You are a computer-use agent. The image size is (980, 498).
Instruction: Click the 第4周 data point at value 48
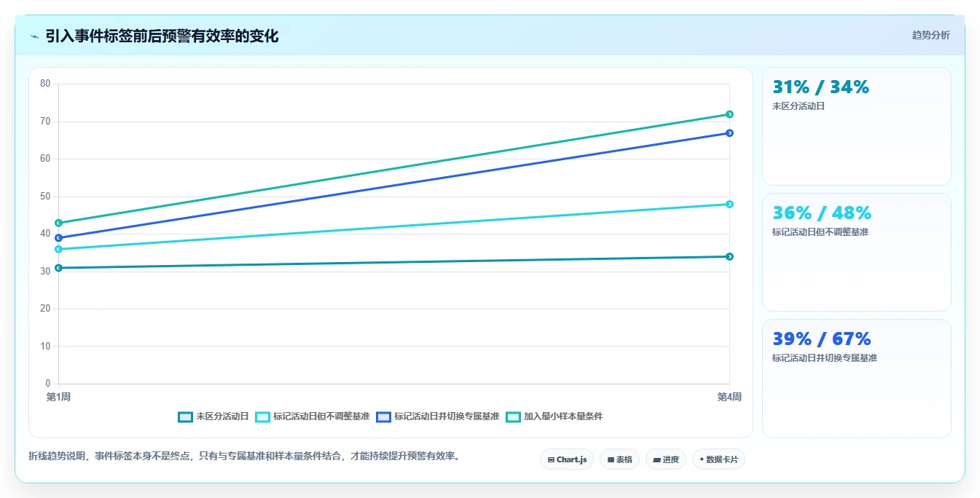pyautogui.click(x=729, y=204)
